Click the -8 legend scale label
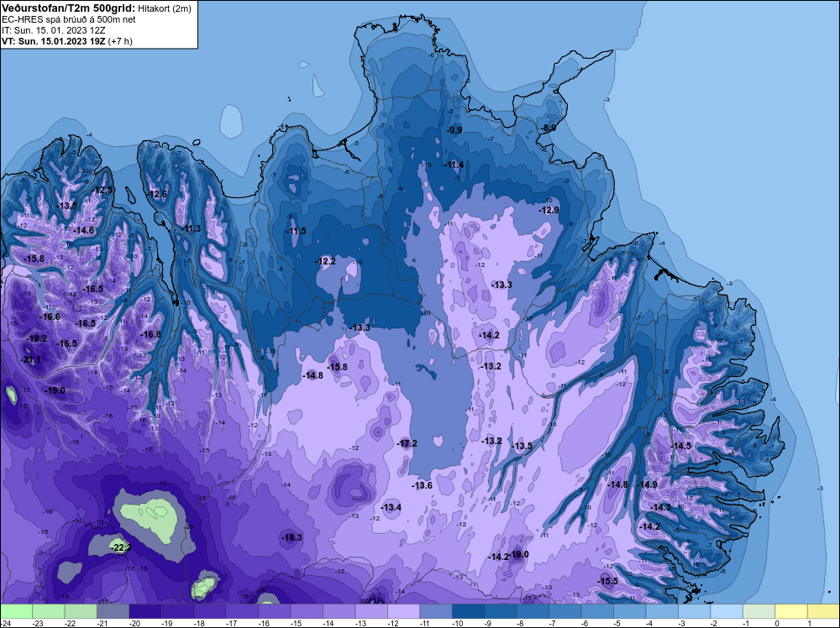840x628 pixels. (x=520, y=623)
